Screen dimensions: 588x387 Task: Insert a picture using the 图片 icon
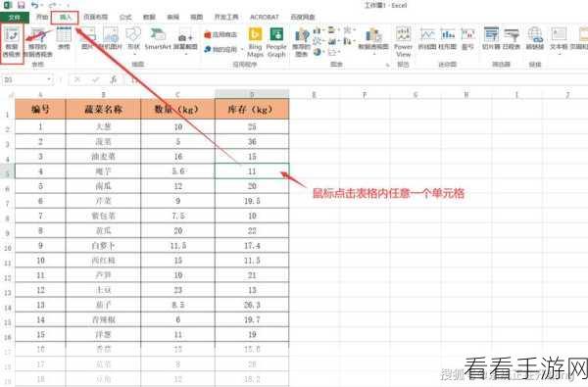[x=87, y=38]
